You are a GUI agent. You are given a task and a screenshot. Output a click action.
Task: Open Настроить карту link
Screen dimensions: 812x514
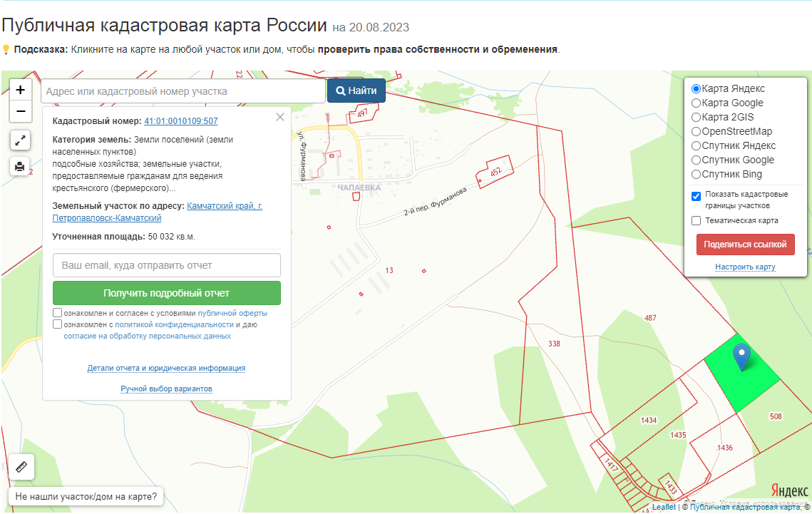pos(745,267)
